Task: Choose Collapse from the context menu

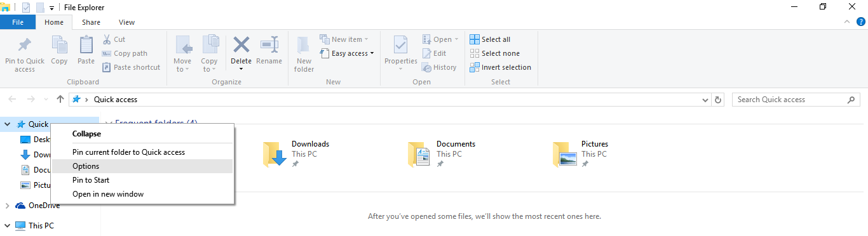Action: [143, 134]
